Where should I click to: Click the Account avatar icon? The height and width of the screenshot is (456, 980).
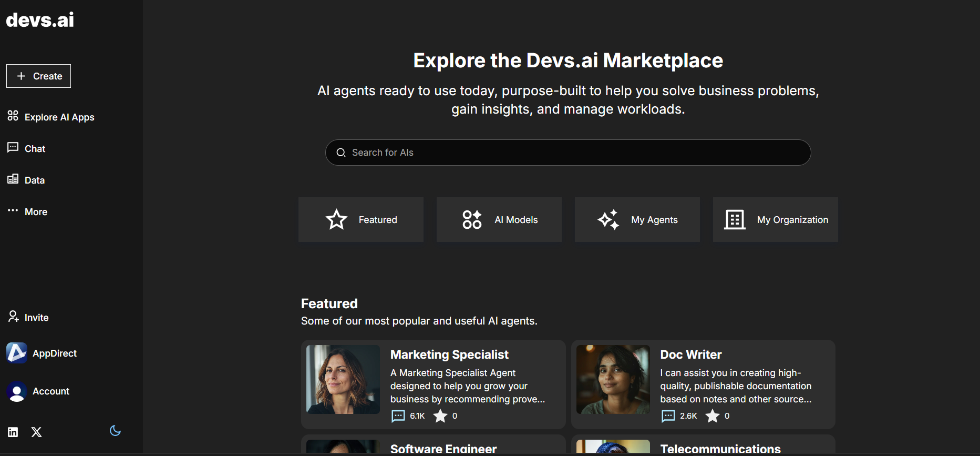[x=17, y=391]
